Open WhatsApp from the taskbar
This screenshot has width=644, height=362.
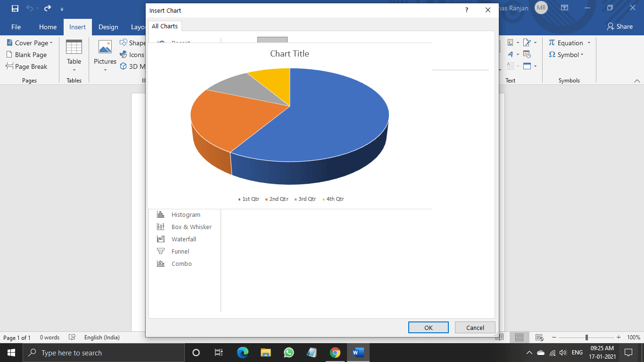[x=289, y=352]
